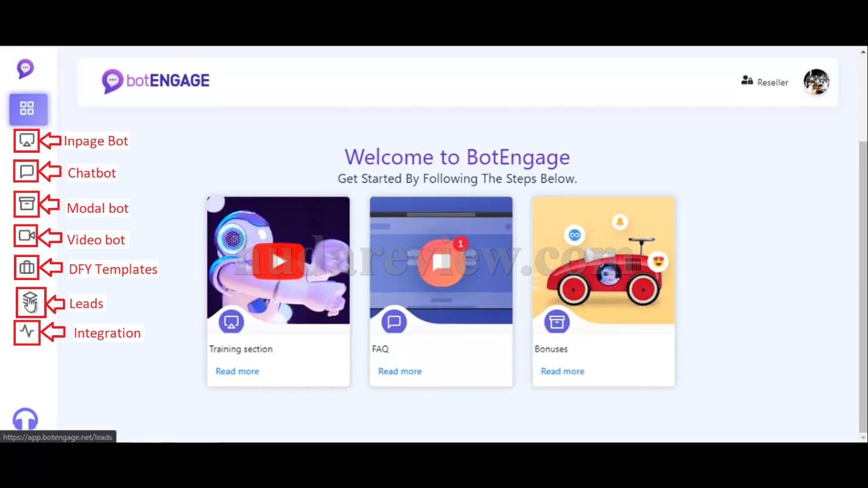868x488 pixels.
Task: Click the scrollbar up arrow
Action: 863,52
